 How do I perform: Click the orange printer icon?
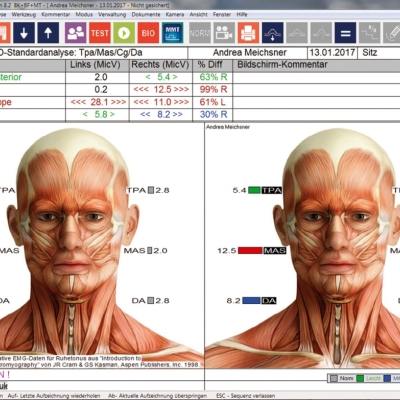248,33
